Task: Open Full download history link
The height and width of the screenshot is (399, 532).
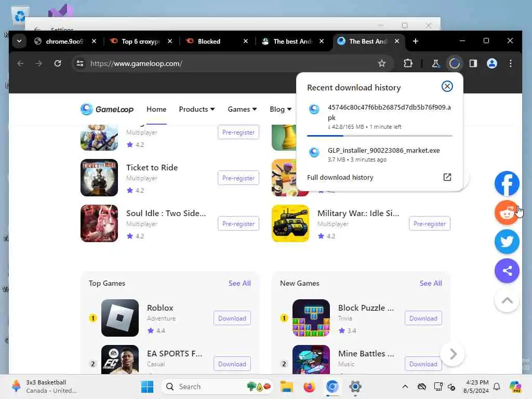Action: (x=340, y=177)
